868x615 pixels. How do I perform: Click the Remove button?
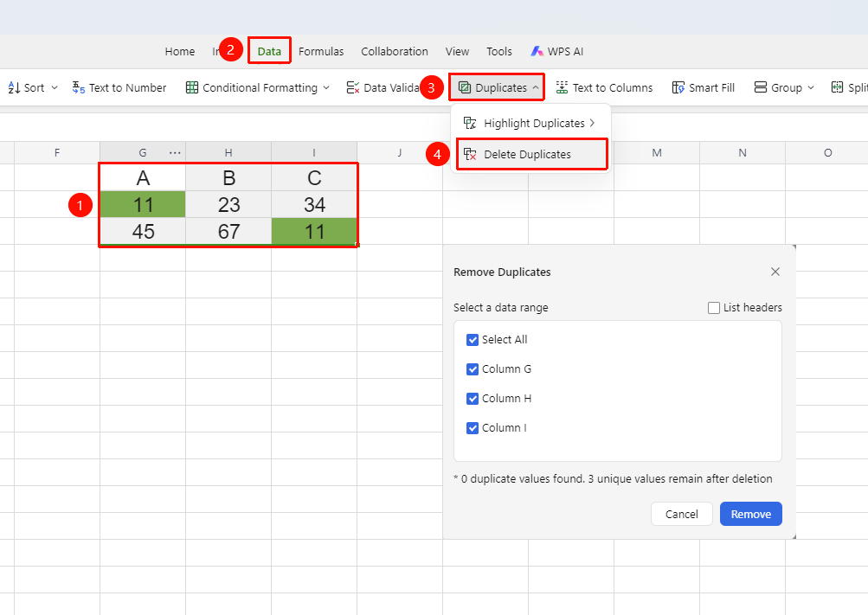coord(750,514)
